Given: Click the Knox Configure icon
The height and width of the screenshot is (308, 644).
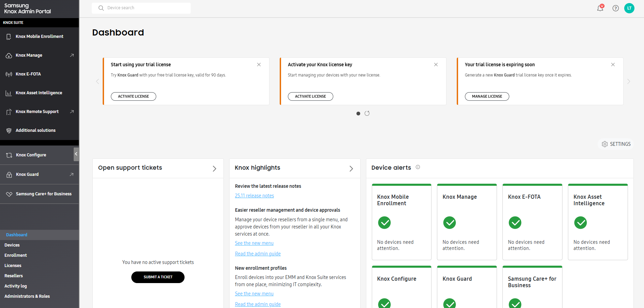Looking at the screenshot, I should tap(9, 155).
